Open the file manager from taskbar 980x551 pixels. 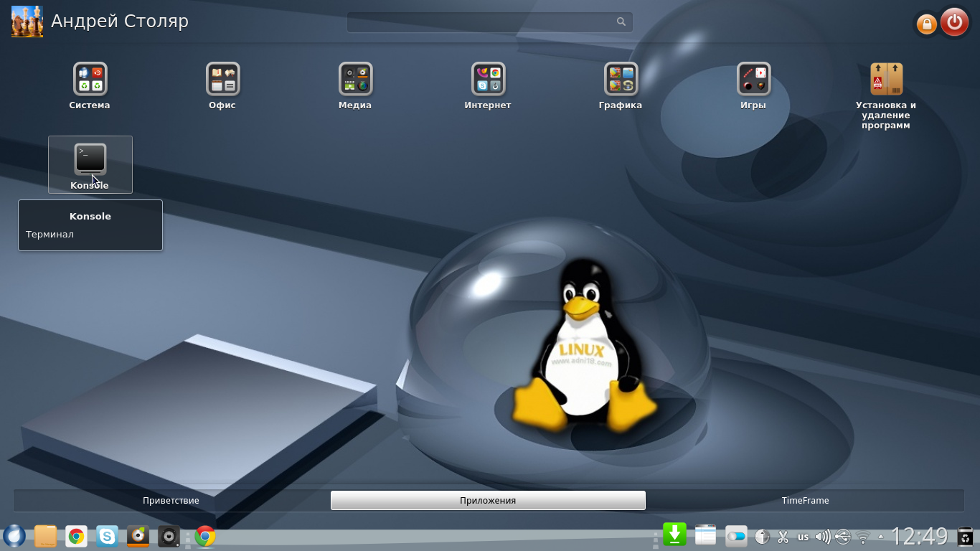(x=45, y=536)
